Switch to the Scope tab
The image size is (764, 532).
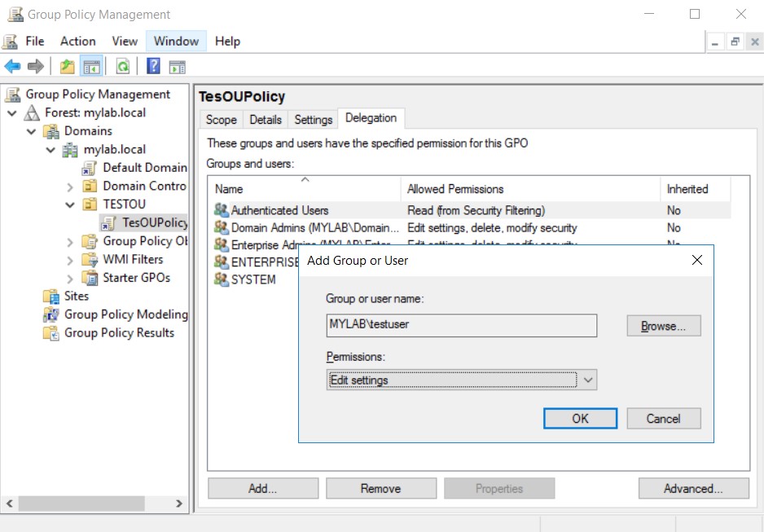222,120
